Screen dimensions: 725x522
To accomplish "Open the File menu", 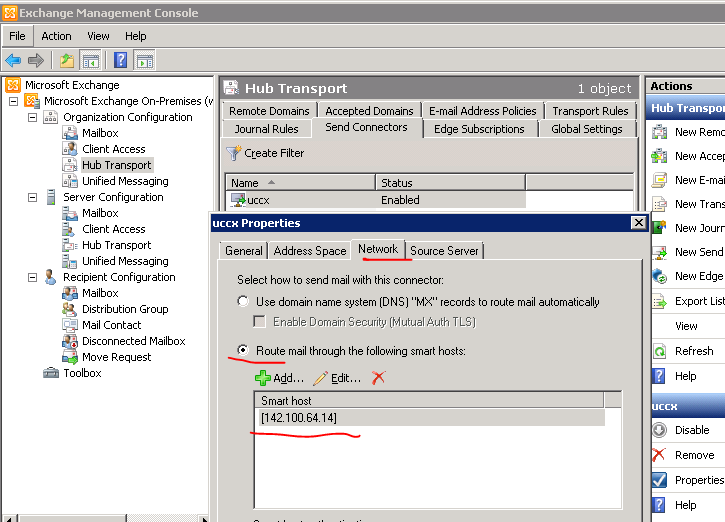I will 18,36.
